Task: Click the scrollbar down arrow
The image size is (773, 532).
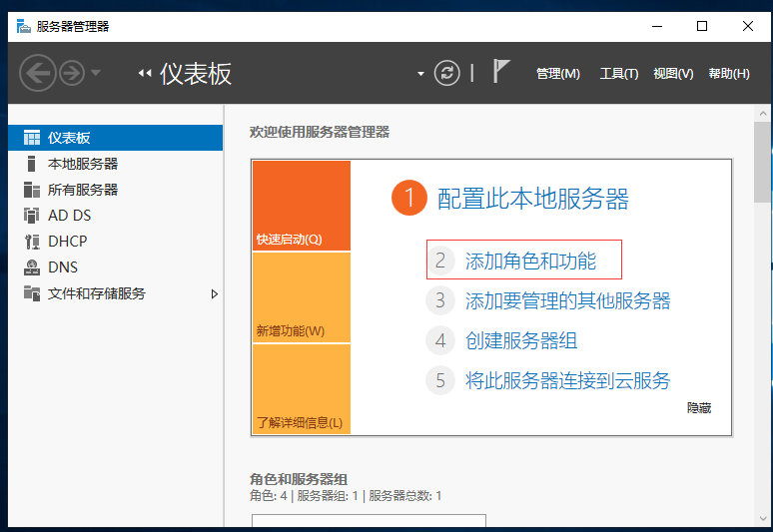Action: 763,519
